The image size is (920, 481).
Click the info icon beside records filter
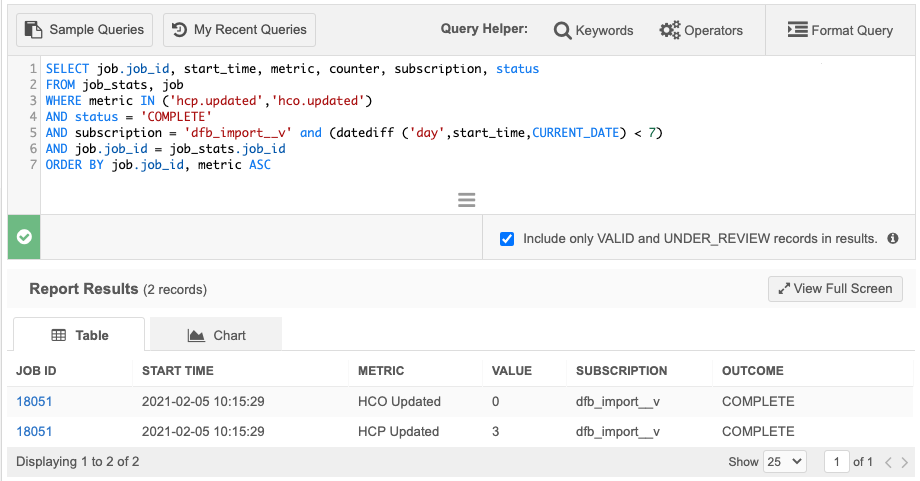pyautogui.click(x=893, y=239)
